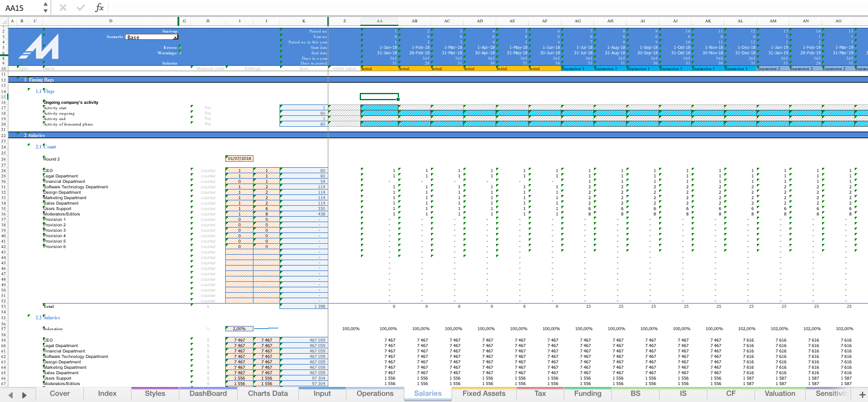Add a new sheet with plus button
The height and width of the screenshot is (402, 868).
click(x=862, y=394)
